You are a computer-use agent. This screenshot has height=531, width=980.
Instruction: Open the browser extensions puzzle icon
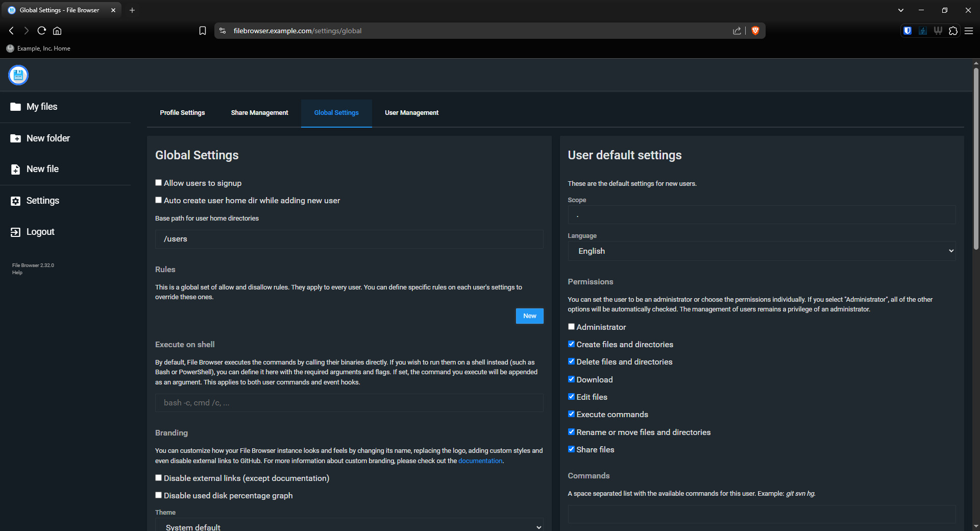coord(953,31)
